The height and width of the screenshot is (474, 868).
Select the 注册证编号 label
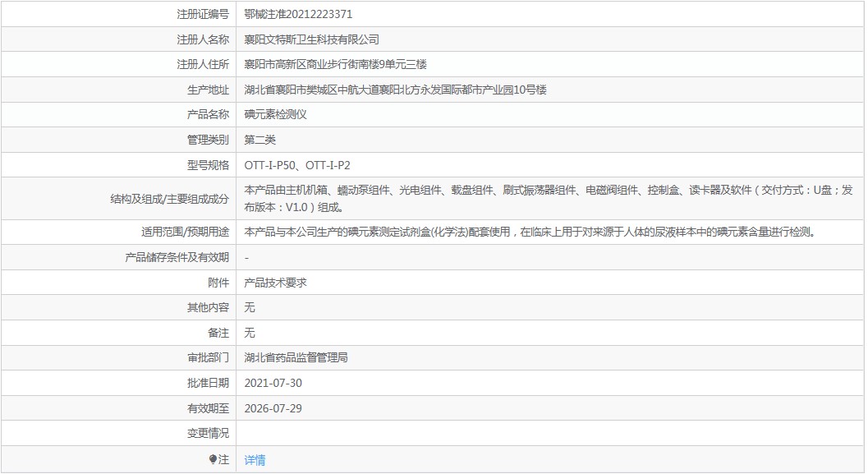[x=203, y=15]
